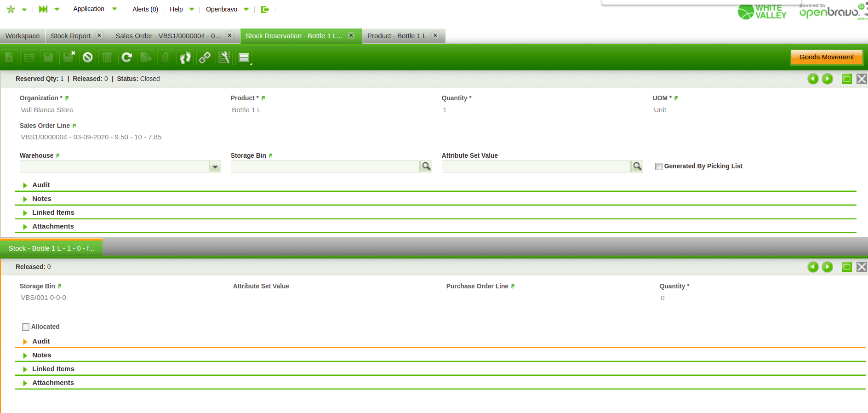Open Storage Bin search magnifier icon
This screenshot has height=413, width=868.
(x=426, y=166)
